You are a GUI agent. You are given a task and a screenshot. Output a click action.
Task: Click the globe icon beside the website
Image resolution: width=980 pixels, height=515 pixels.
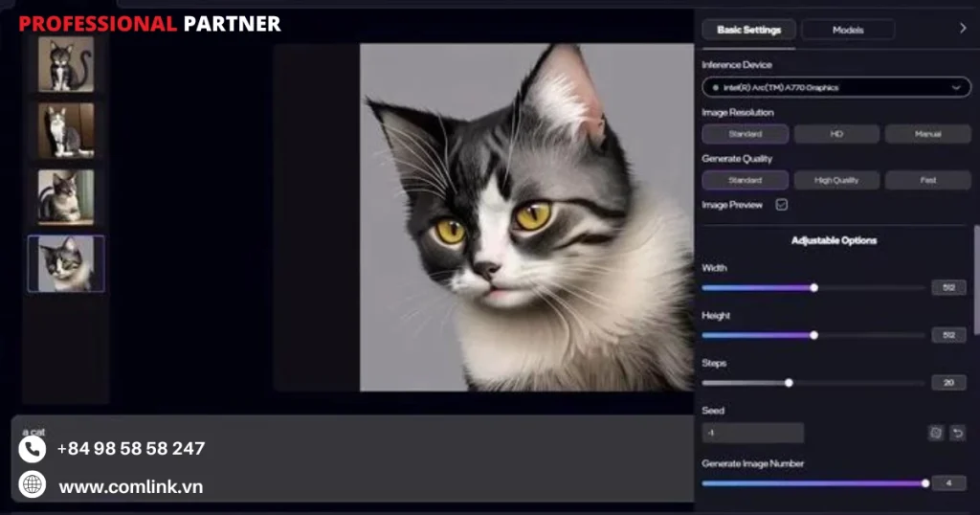pos(33,485)
